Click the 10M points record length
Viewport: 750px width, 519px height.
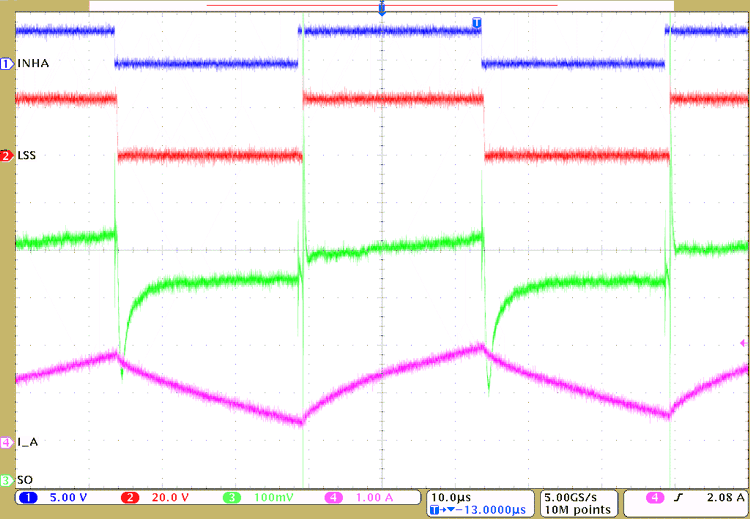pyautogui.click(x=575, y=510)
